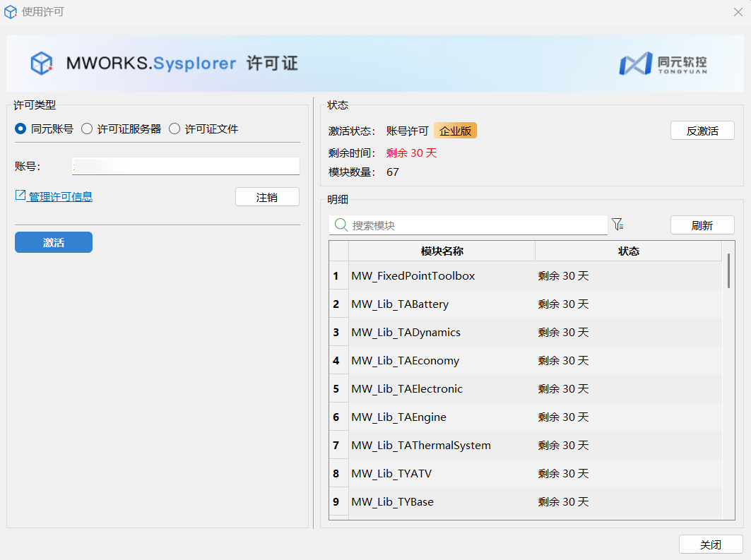Choose the 许可证文件 license type
The width and height of the screenshot is (751, 560).
click(175, 129)
